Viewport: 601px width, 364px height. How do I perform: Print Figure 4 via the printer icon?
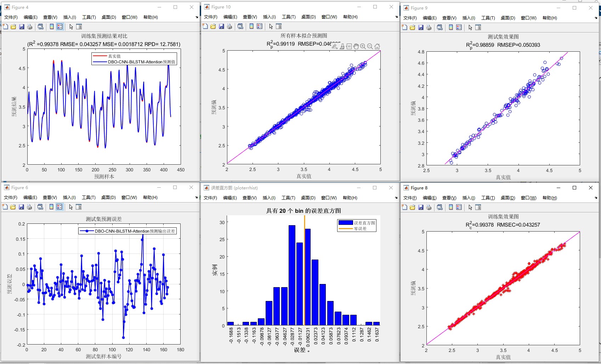click(30, 27)
